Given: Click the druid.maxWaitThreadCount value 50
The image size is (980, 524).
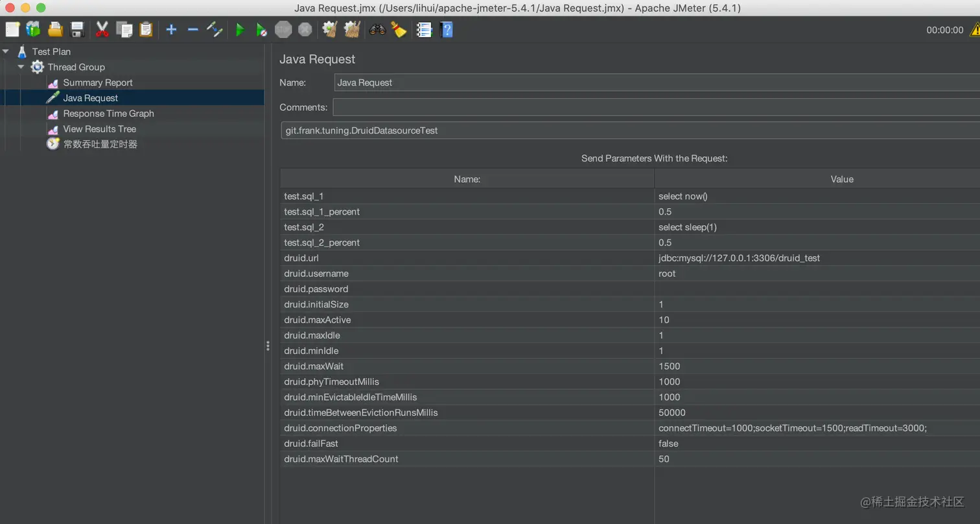Looking at the screenshot, I should coord(817,459).
